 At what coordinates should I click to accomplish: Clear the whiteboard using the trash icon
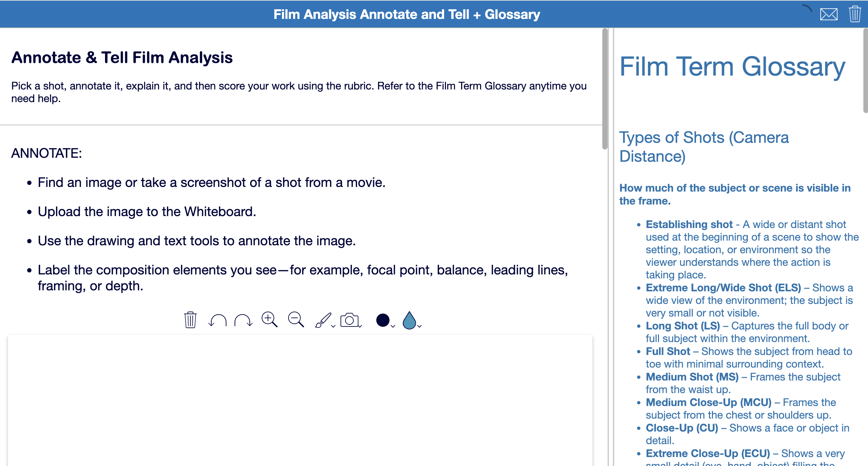tap(190, 320)
